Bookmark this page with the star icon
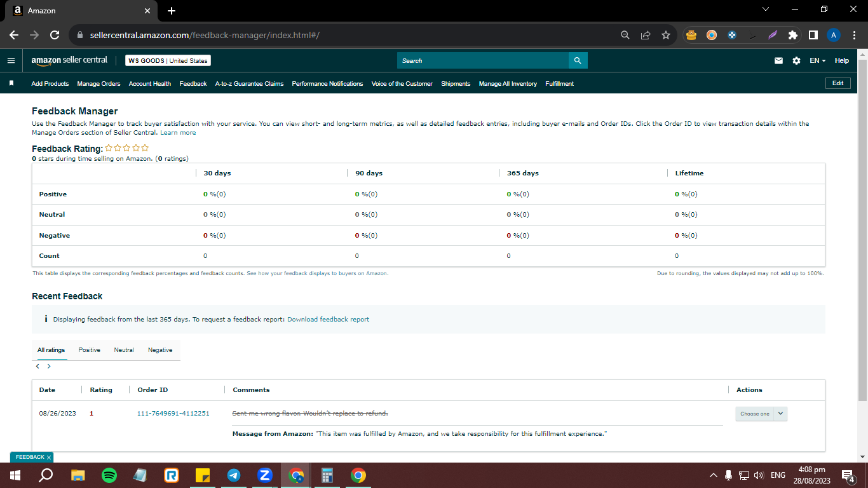Image resolution: width=868 pixels, height=488 pixels. (x=665, y=36)
